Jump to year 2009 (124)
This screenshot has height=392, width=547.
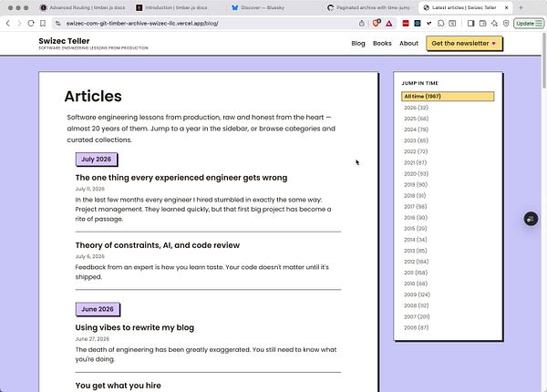pyautogui.click(x=417, y=294)
